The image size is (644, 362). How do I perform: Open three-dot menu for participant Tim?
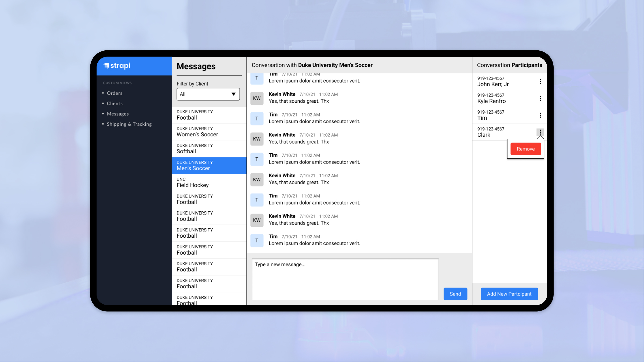coord(540,115)
